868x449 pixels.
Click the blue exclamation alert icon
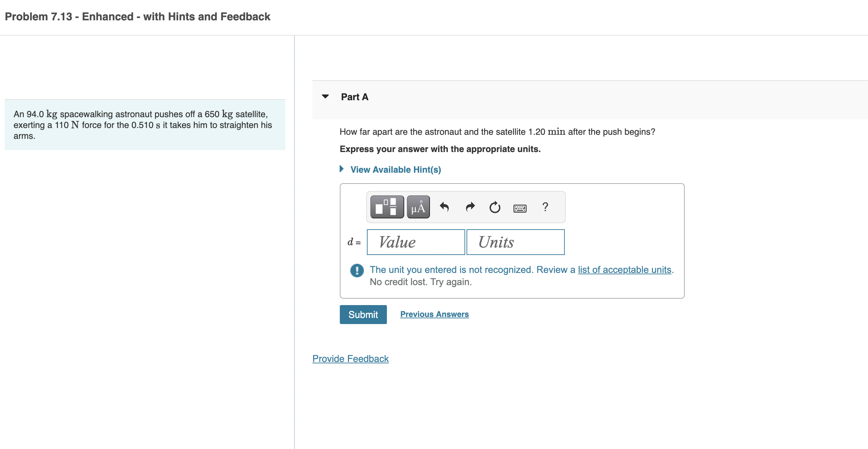[x=357, y=270]
